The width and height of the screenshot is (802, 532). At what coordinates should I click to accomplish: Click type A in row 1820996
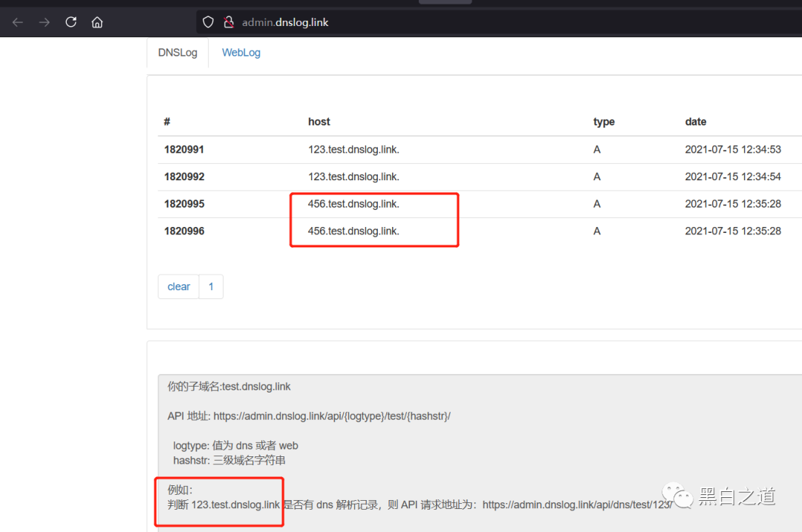click(x=597, y=231)
